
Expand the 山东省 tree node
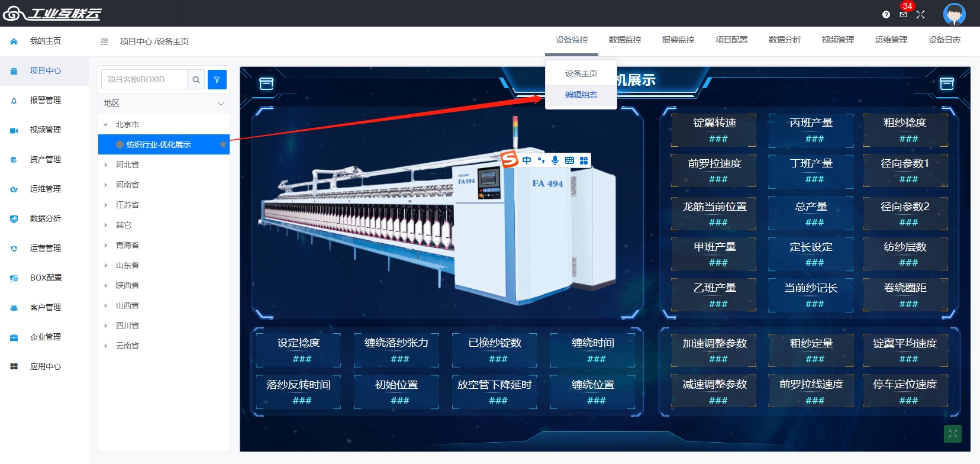(x=106, y=266)
